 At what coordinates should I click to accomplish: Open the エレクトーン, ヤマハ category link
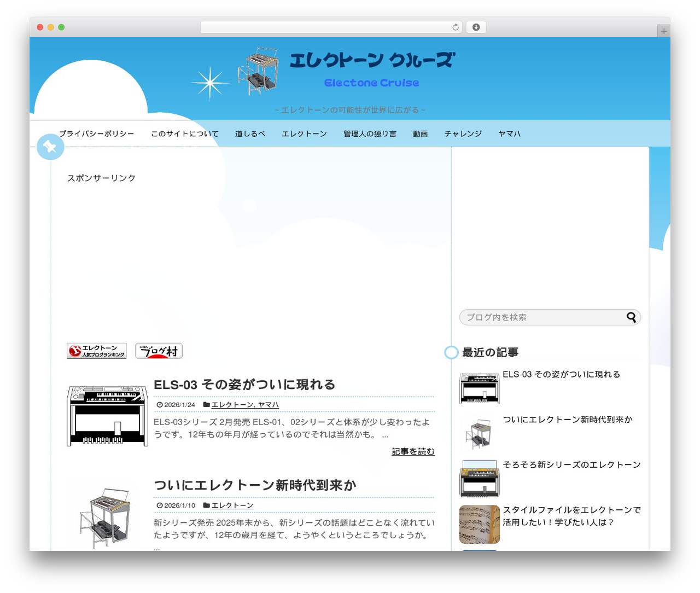(245, 405)
